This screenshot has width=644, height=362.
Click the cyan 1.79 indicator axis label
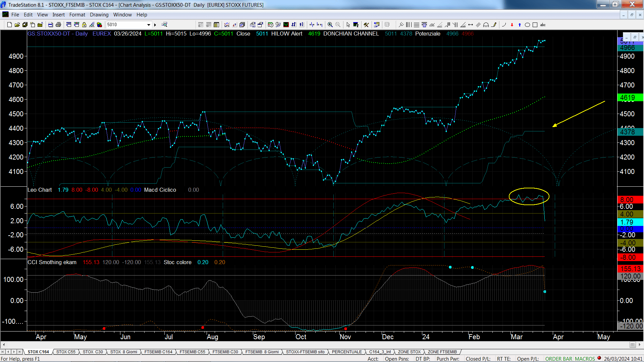[630, 222]
